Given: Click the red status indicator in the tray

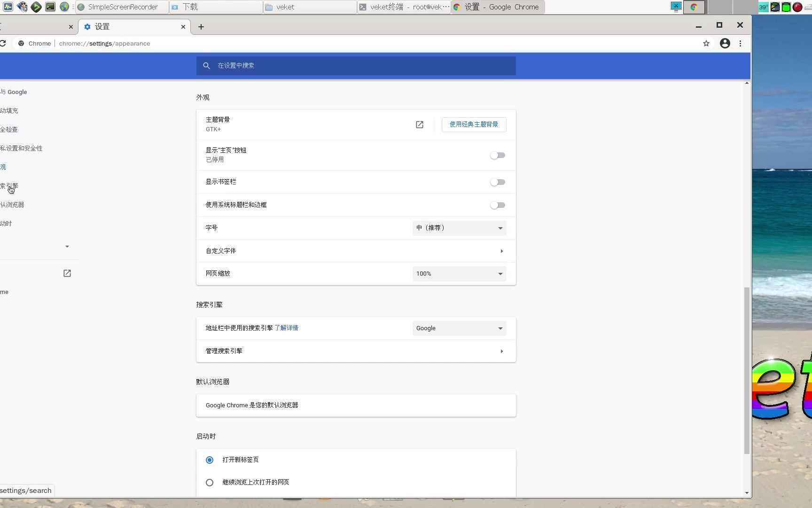Looking at the screenshot, I should [x=797, y=7].
